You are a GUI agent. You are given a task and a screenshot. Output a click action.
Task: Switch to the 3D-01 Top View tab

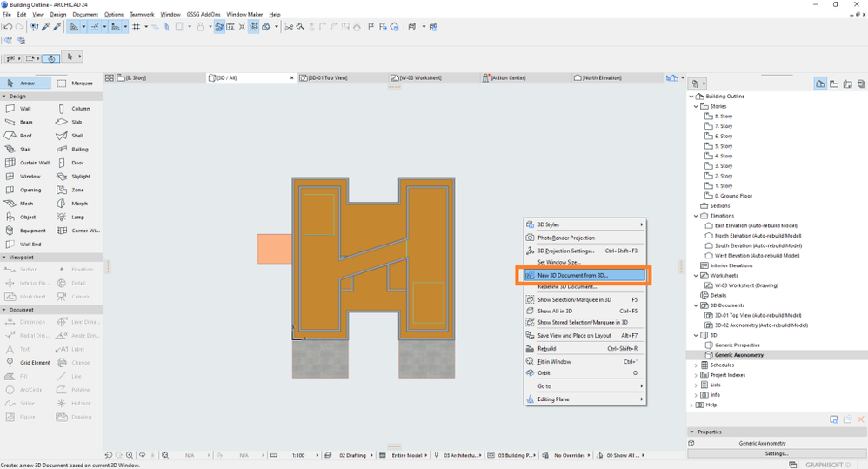tap(329, 78)
